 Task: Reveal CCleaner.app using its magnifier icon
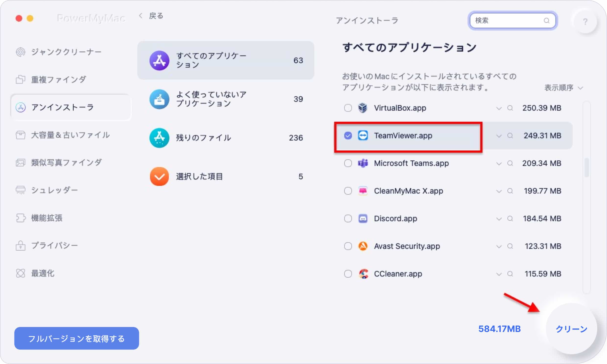click(510, 274)
